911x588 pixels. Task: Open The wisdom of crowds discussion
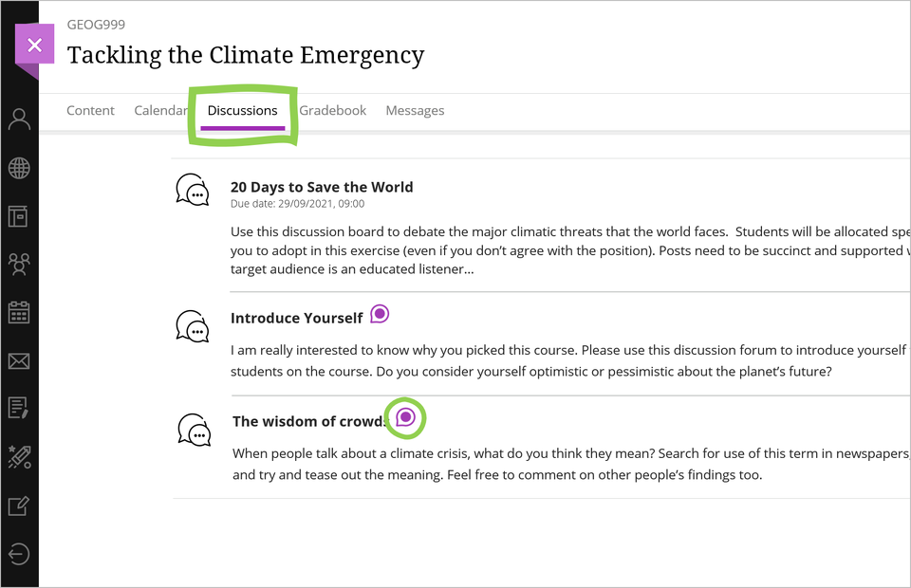point(309,421)
